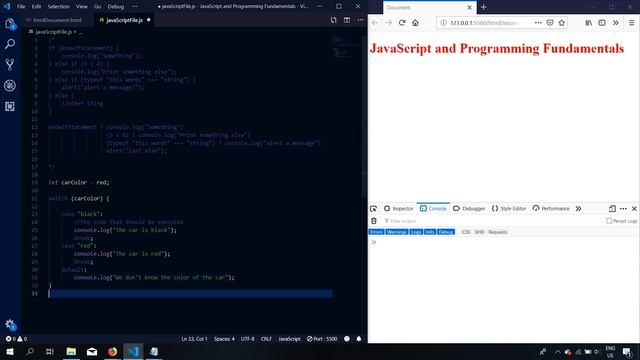Clear the web console output with trash icon
Screen dimensions: 640x360
pyautogui.click(x=374, y=221)
